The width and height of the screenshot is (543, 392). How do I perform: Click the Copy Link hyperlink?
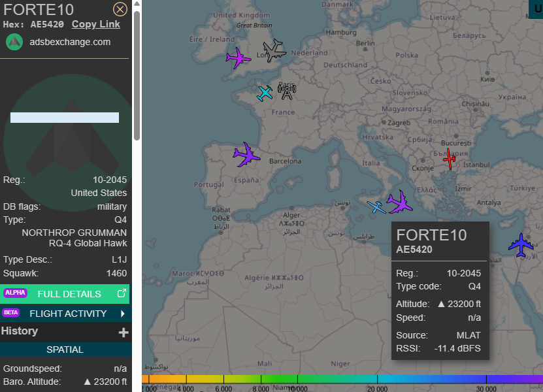(96, 24)
